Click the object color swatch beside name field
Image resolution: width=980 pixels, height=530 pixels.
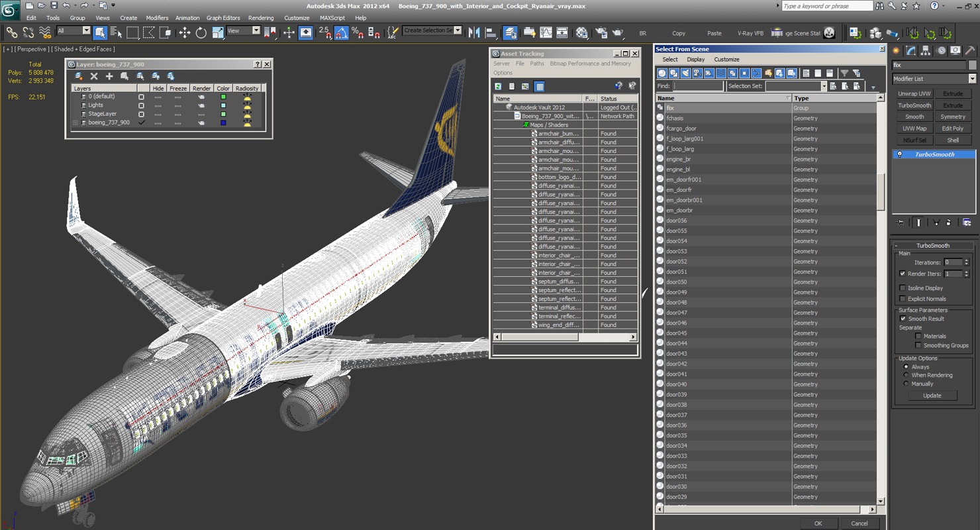coord(972,65)
